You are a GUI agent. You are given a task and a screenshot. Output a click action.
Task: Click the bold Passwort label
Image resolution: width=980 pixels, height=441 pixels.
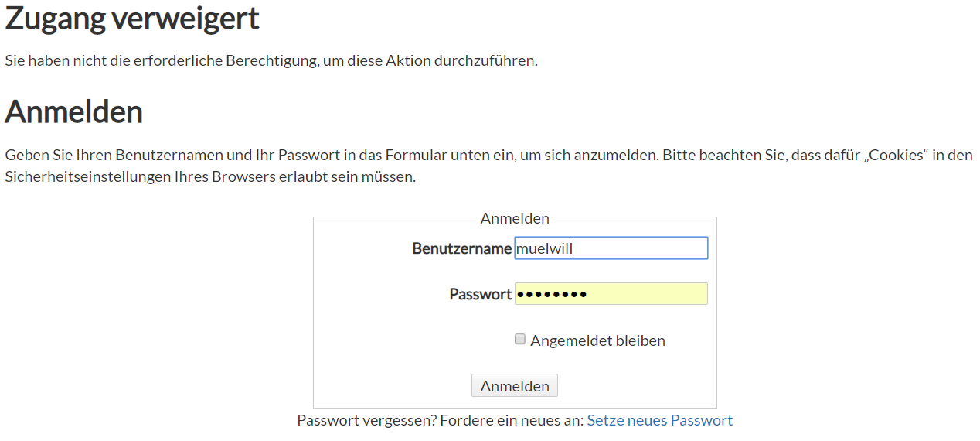click(480, 294)
